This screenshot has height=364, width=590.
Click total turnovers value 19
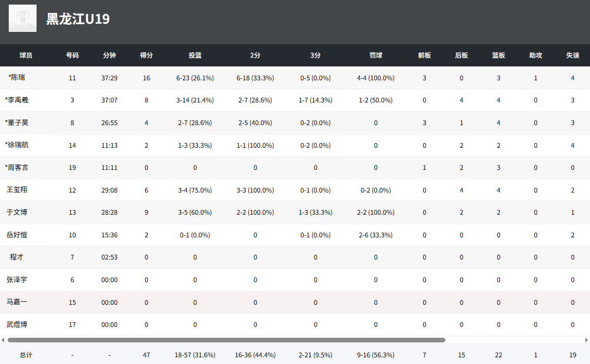coord(572,355)
